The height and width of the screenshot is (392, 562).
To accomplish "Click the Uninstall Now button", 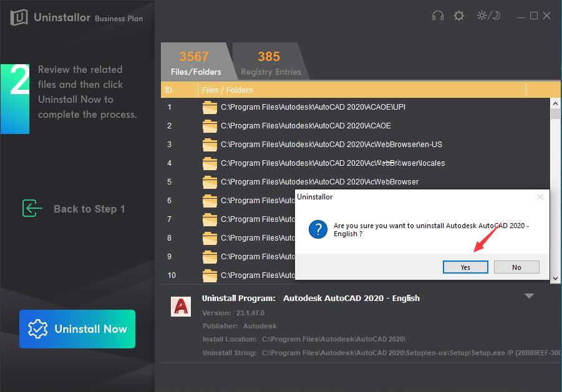I will pos(77,328).
